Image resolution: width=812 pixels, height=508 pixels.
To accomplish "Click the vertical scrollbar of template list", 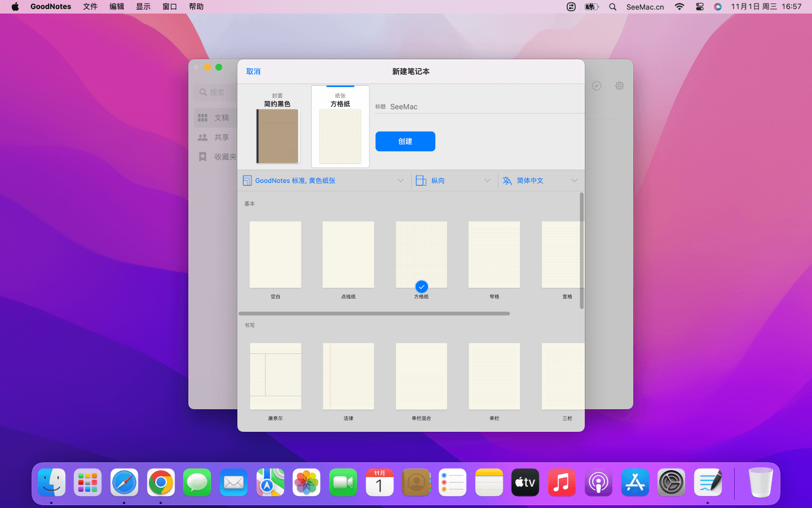I will click(x=581, y=251).
